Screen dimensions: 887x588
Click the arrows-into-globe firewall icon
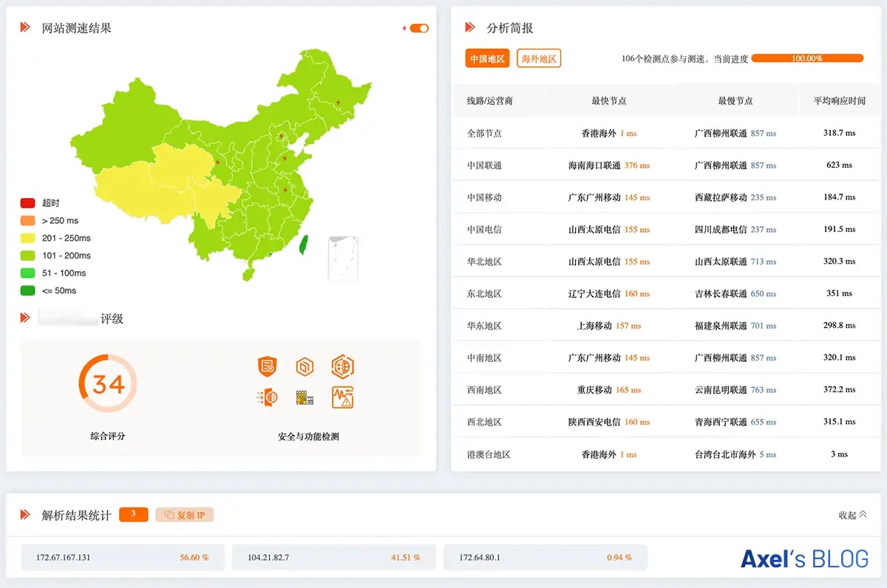(267, 397)
